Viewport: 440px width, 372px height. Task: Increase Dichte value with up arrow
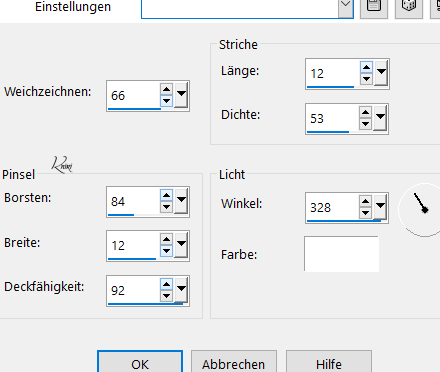click(366, 112)
